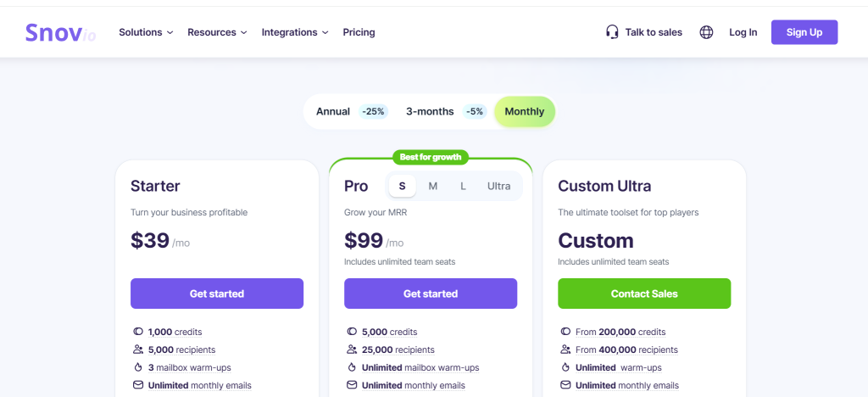Select the Pro plan Ultra tier tab
This screenshot has width=868, height=397.
(x=498, y=186)
